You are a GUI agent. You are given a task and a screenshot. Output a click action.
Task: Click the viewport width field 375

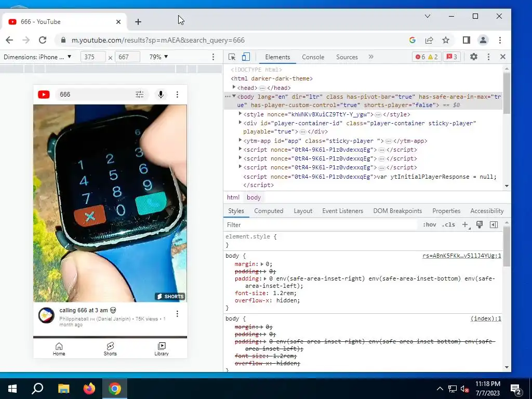pos(94,57)
